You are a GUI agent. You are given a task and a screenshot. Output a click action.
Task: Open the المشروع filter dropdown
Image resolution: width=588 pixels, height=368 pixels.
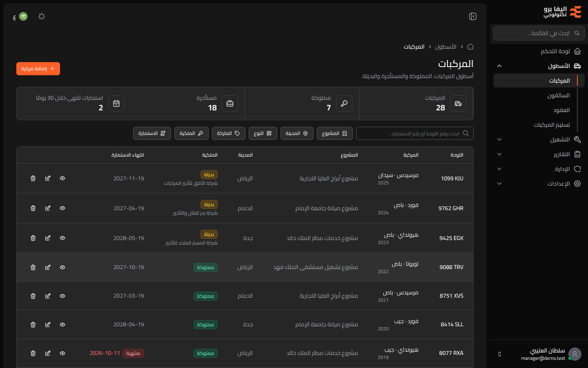click(x=335, y=133)
